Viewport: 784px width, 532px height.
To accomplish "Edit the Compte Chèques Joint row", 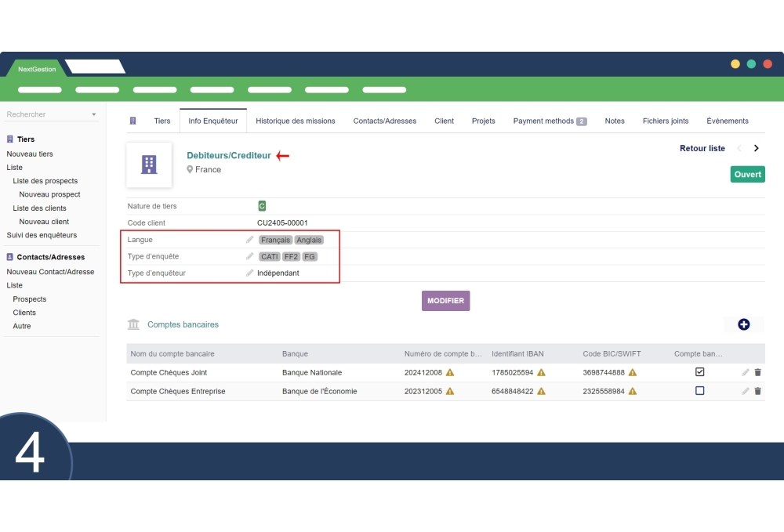I will [x=746, y=372].
